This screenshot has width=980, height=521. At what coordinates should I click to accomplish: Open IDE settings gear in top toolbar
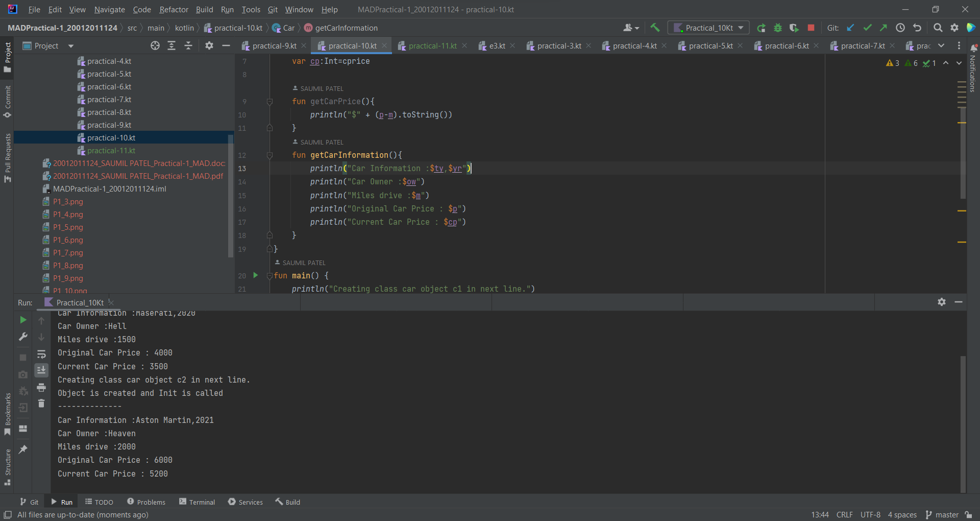click(x=954, y=28)
